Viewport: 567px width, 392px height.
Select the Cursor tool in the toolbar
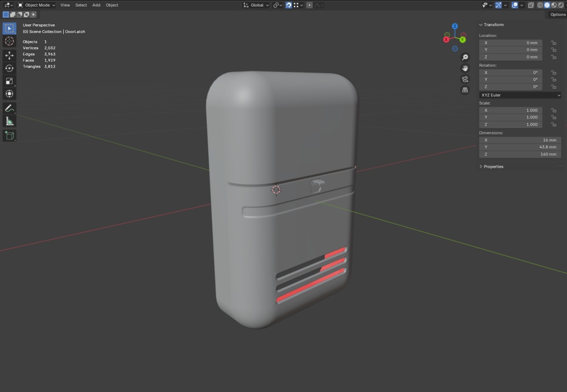9,41
